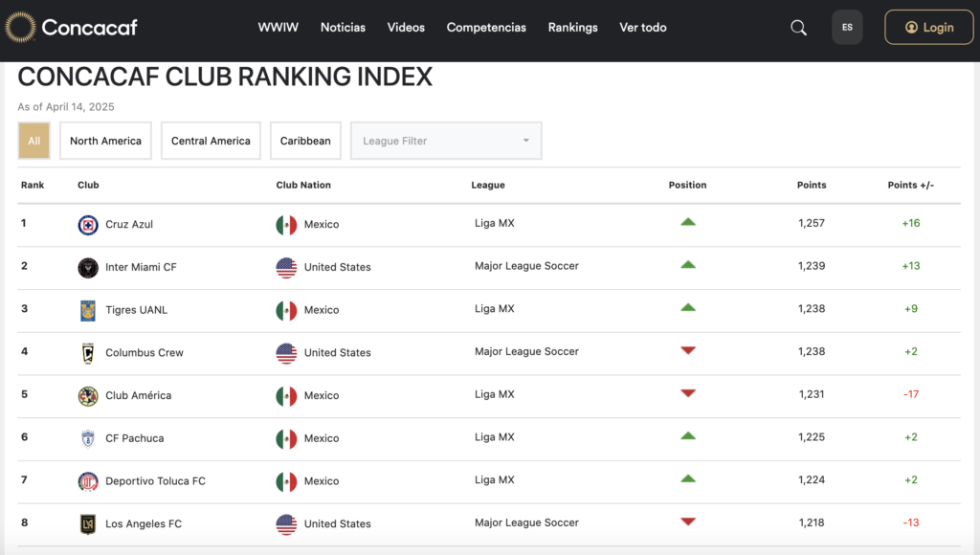This screenshot has height=555, width=980.
Task: Switch language using the ES button
Action: [x=847, y=28]
